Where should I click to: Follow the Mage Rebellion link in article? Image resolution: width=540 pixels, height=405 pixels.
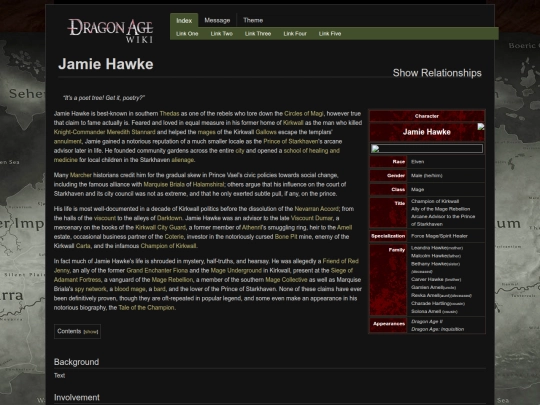[172, 280]
